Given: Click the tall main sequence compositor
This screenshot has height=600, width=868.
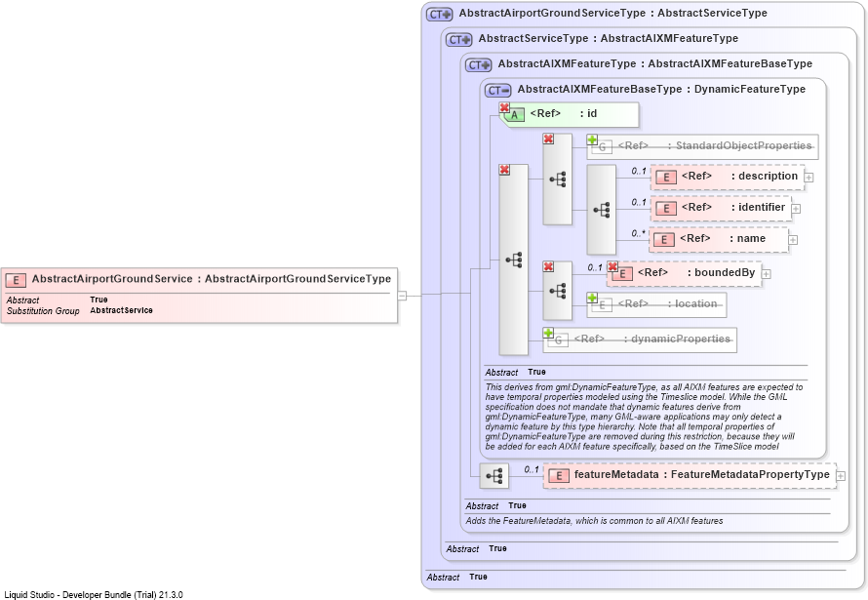Looking at the screenshot, I should click(x=514, y=260).
